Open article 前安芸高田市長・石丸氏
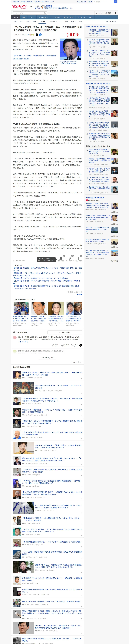129x644 pixels. click(x=52, y=459)
